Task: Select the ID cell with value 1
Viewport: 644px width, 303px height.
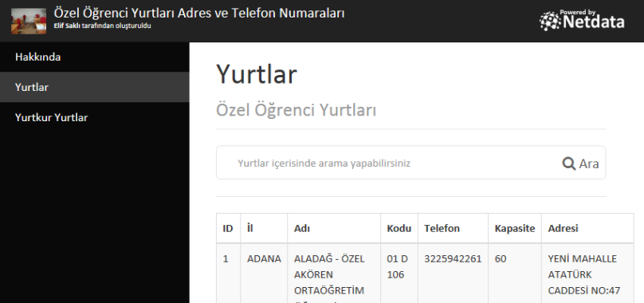Action: pyautogui.click(x=229, y=273)
